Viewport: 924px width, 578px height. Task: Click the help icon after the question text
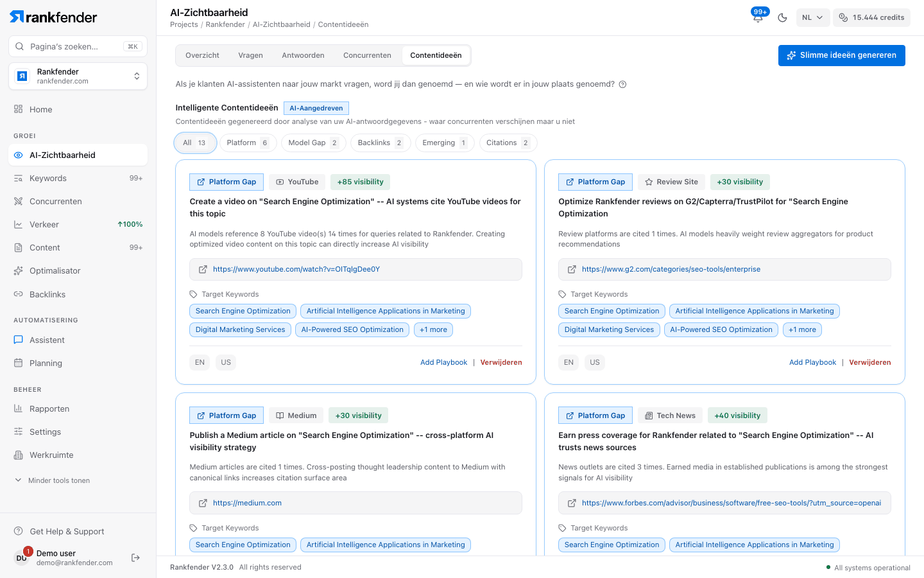622,84
